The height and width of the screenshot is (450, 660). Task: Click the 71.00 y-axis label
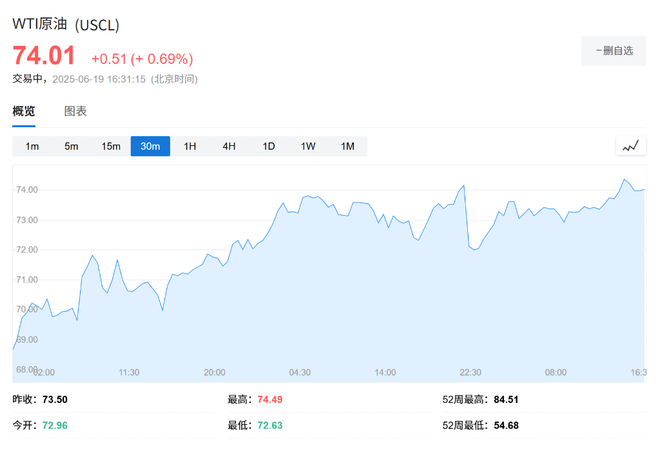click(27, 280)
